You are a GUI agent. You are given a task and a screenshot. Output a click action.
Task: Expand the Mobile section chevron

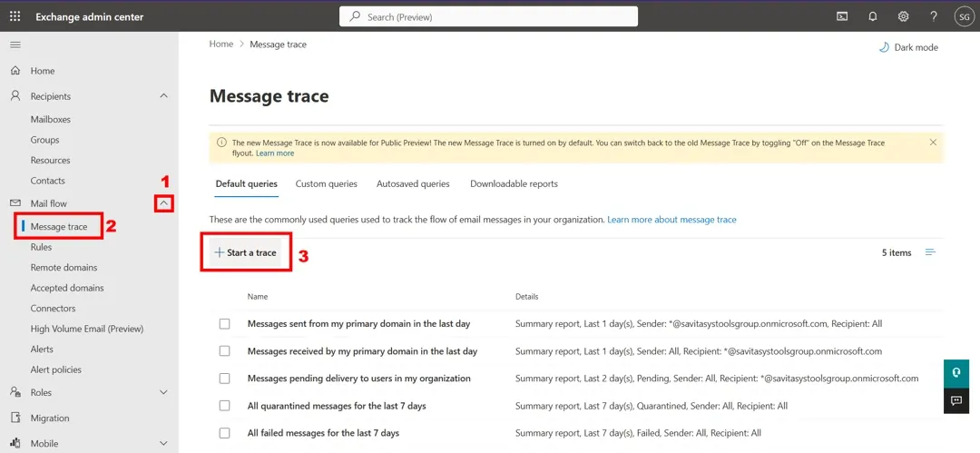click(x=163, y=444)
